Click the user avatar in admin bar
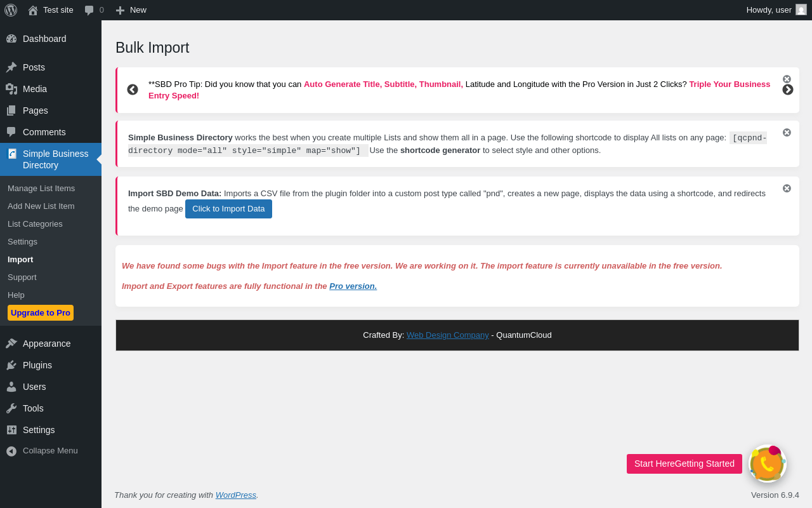 point(801,10)
